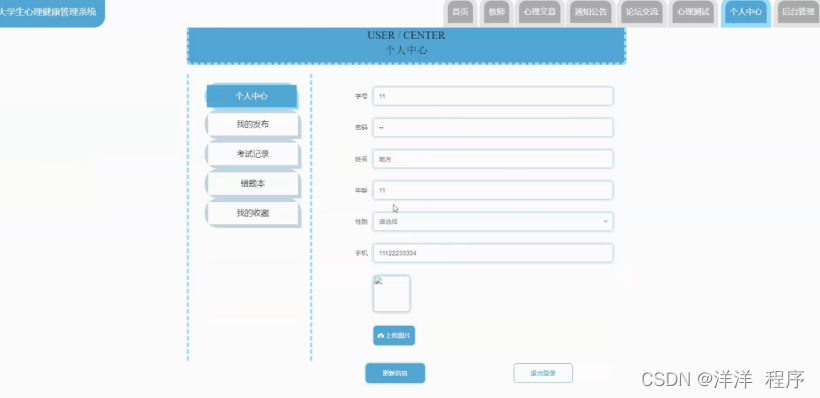820x398 pixels.
Task: Focus the 学号 input field
Action: (493, 96)
